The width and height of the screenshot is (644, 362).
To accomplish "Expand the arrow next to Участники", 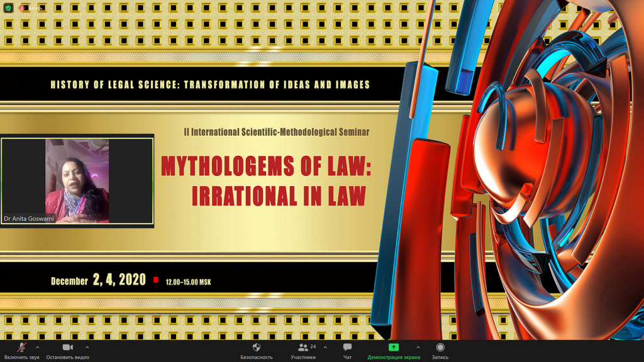I will point(325,347).
